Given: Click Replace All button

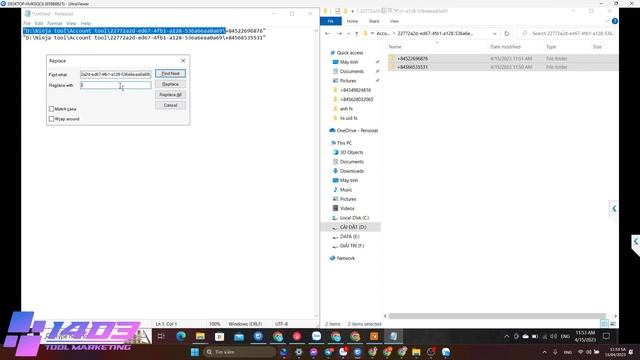Looking at the screenshot, I should point(170,95).
